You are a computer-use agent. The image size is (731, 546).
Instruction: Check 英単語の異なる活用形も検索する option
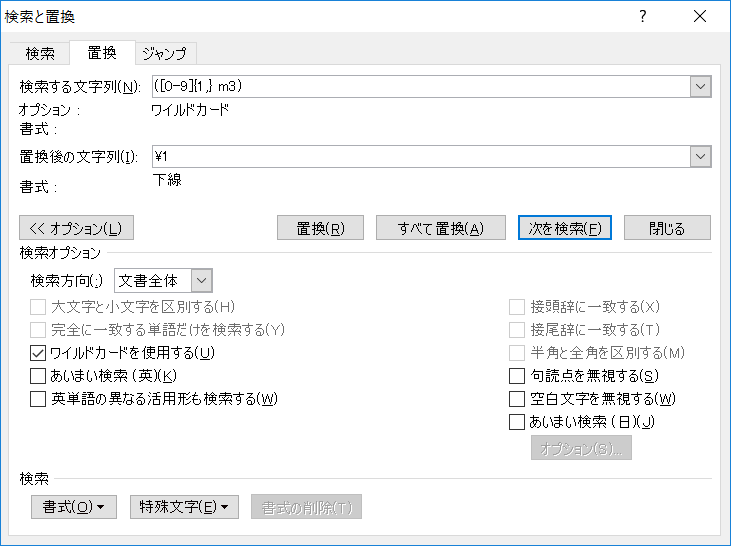[x=39, y=399]
